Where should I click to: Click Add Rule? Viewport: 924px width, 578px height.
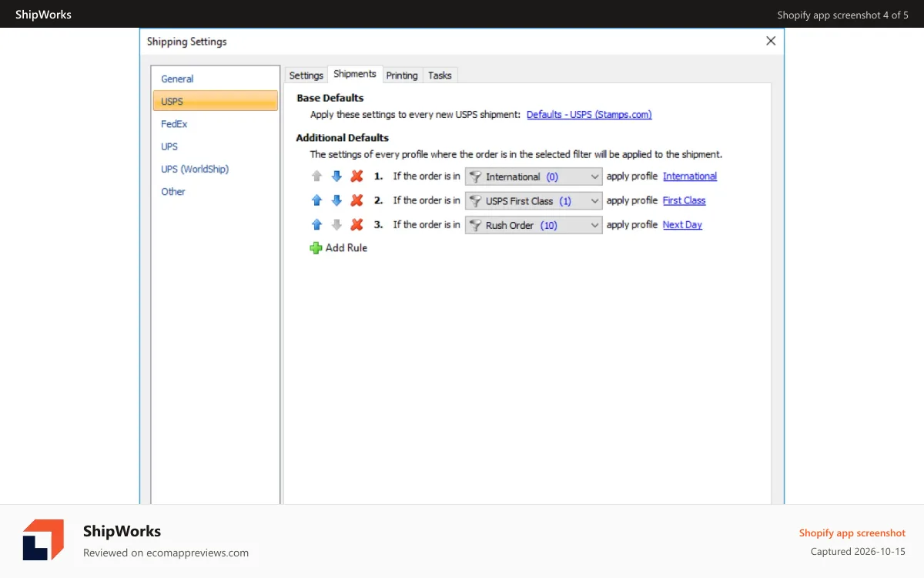(339, 248)
